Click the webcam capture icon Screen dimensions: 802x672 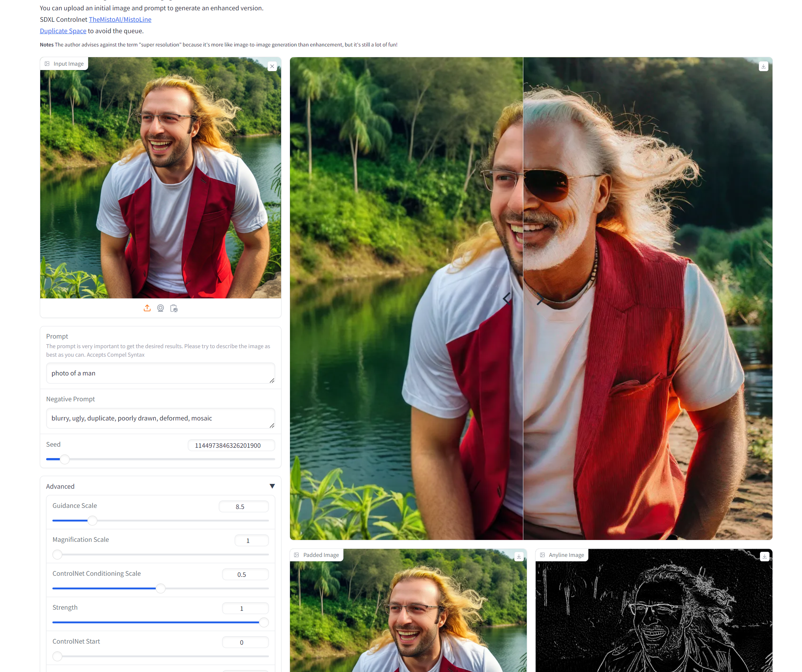(160, 308)
